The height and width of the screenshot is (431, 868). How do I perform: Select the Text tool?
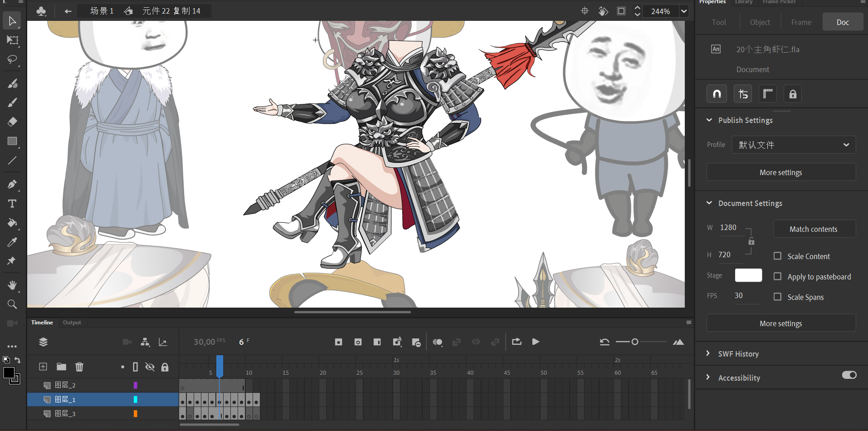click(12, 204)
